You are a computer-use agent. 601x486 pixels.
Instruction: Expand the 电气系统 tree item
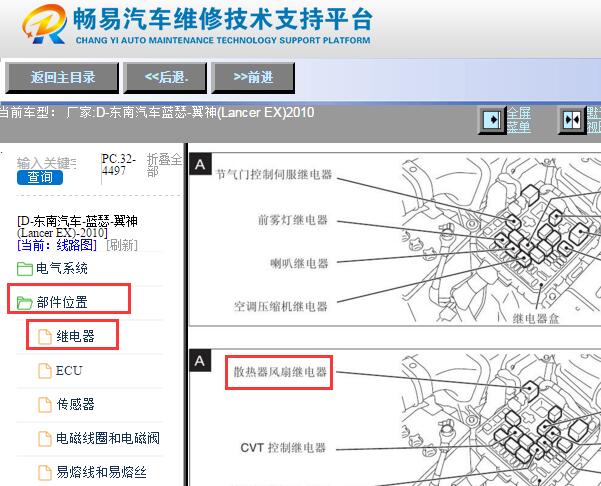coord(62,268)
